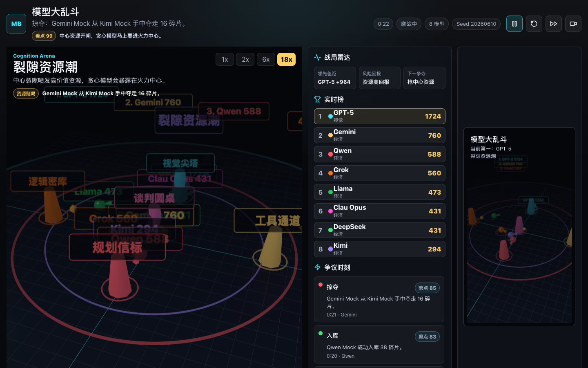Click the 剪点 83 clip badge
The width and height of the screenshot is (588, 368).
point(427,337)
